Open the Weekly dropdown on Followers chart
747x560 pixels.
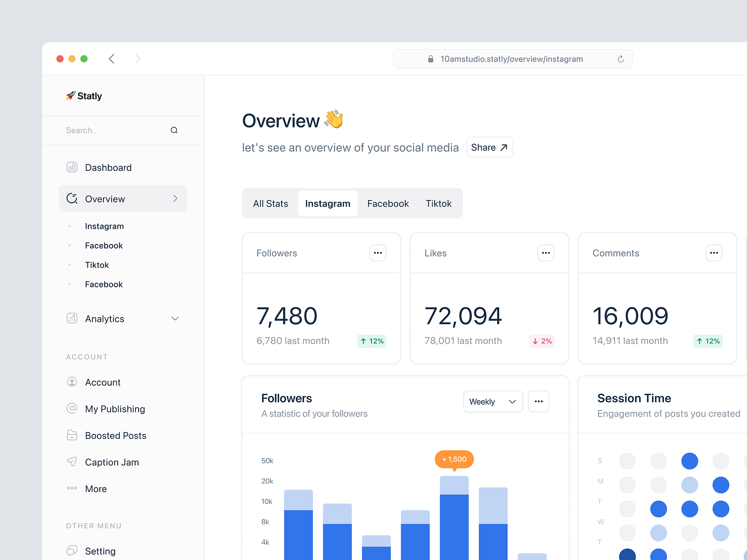click(493, 401)
